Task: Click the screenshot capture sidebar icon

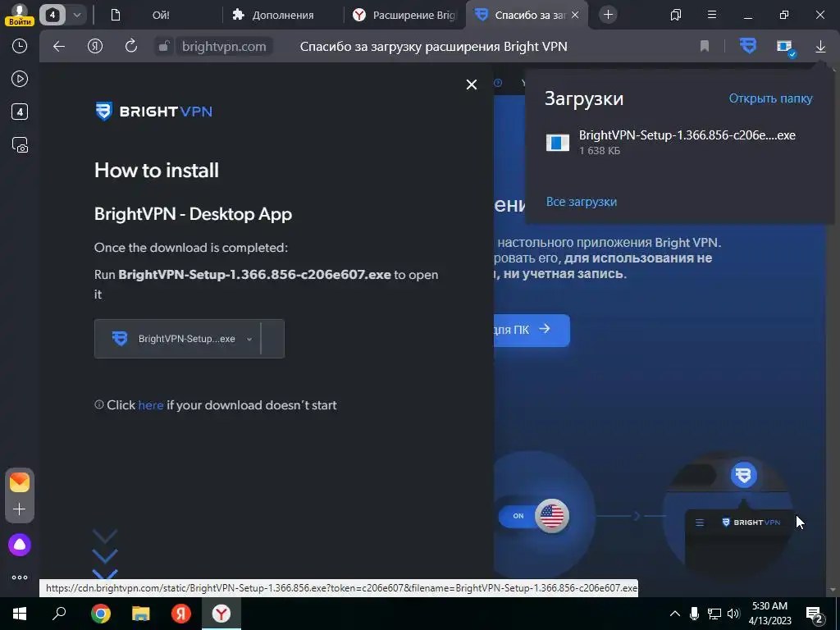Action: [x=20, y=144]
